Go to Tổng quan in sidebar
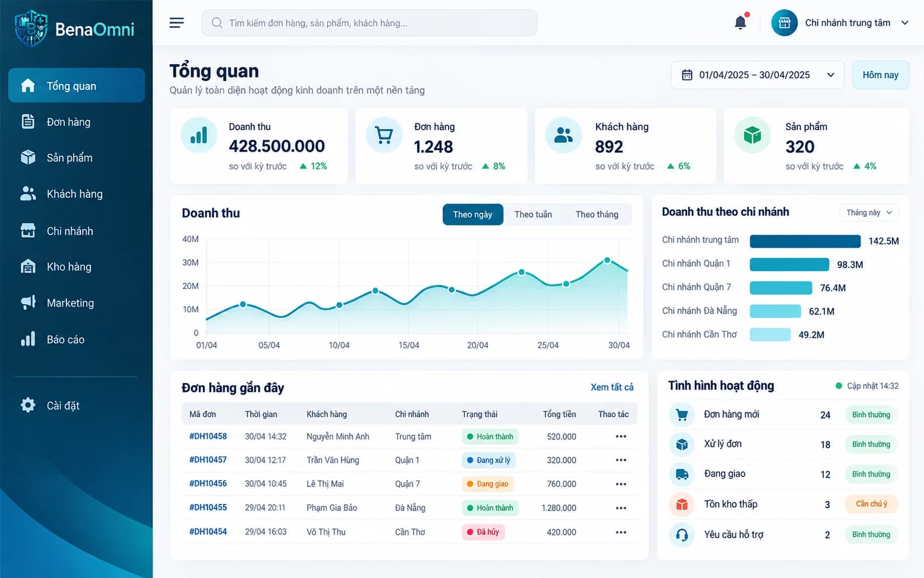 [x=76, y=86]
